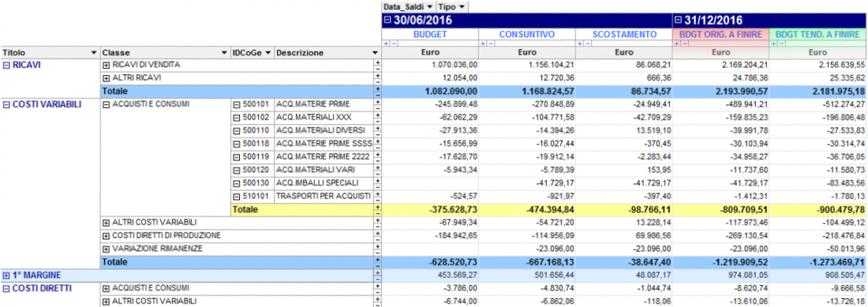Image resolution: width=868 pixels, height=307 pixels.
Task: Expand the ALTRI RICAVI class
Action: coord(107,79)
